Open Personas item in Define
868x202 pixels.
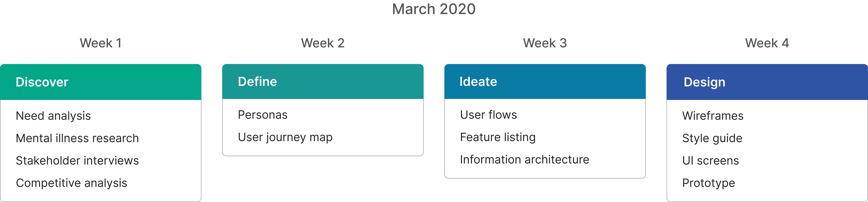(262, 115)
